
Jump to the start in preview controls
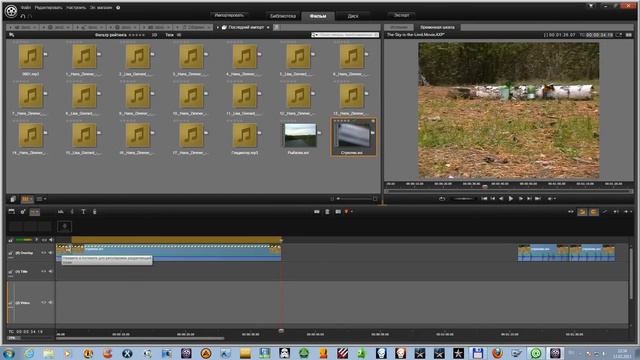484,199
